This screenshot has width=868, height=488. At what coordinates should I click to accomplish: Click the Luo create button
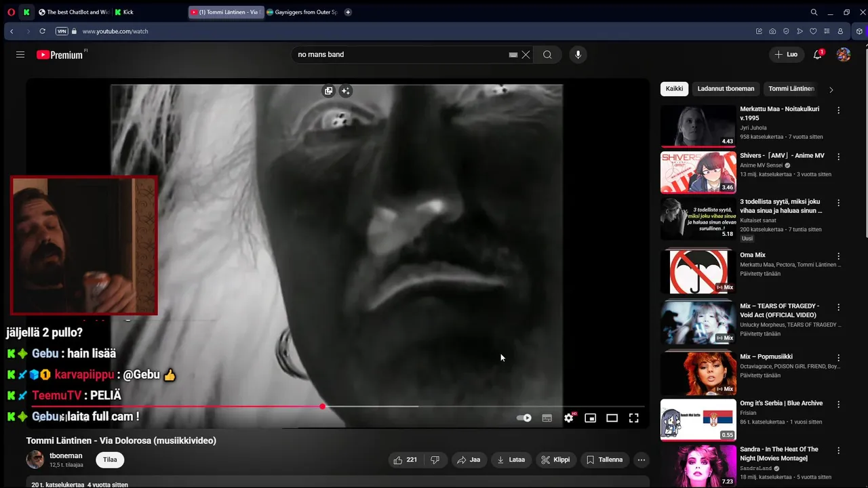[x=786, y=54]
